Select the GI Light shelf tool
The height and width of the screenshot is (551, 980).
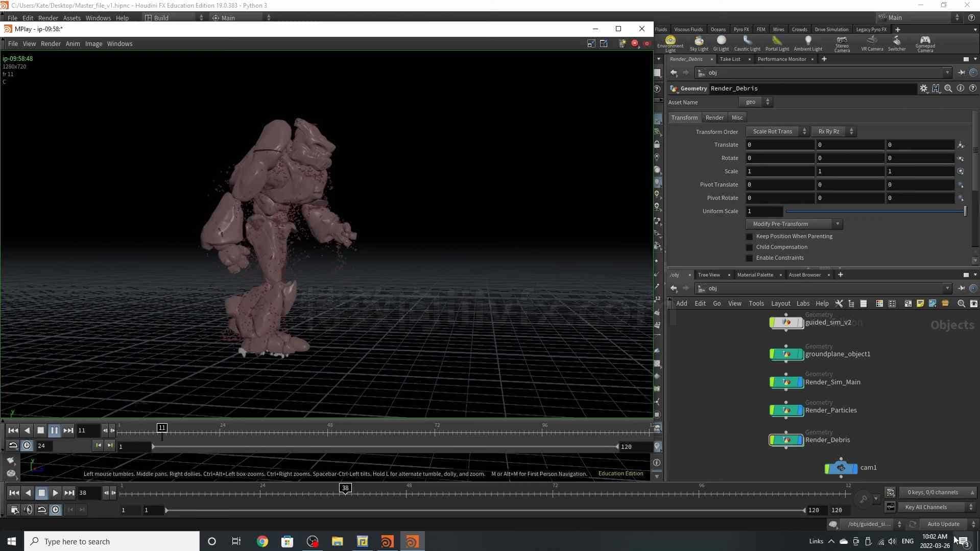pyautogui.click(x=721, y=43)
